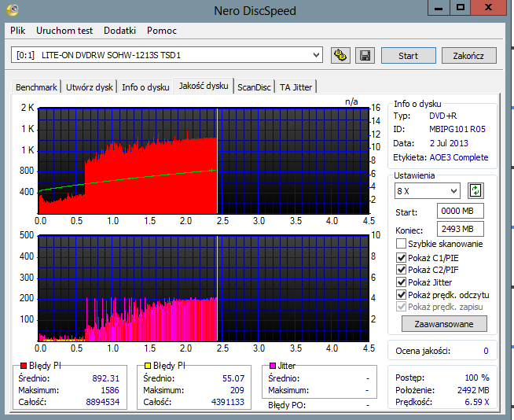This screenshot has height=420, width=514.
Task: Click the Start button
Action: click(x=409, y=56)
